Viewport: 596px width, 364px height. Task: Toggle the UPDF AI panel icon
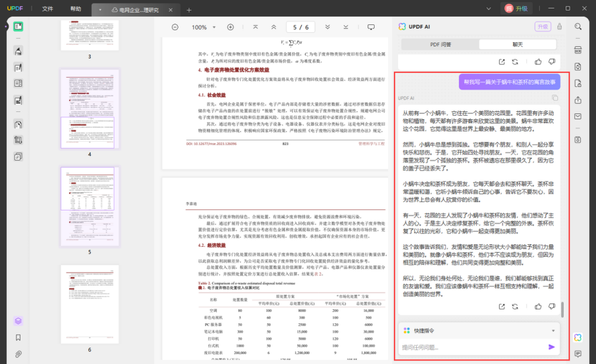578,338
